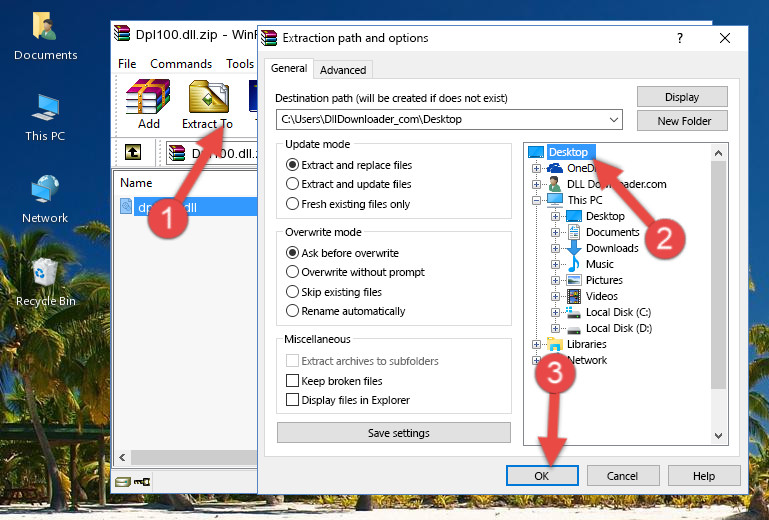769x520 pixels.
Task: Click the Name column header in WinRAR
Action: 136,183
